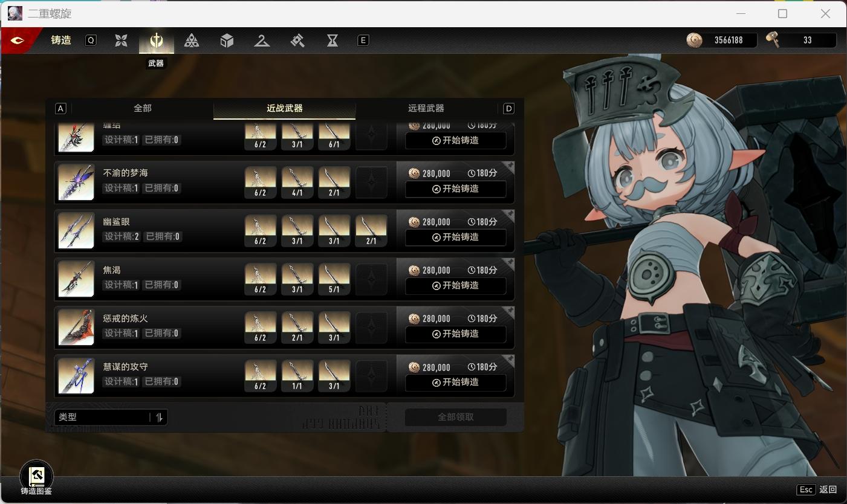
Task: Click the 幽鲨眼 weapon thumbnail
Action: (x=76, y=231)
